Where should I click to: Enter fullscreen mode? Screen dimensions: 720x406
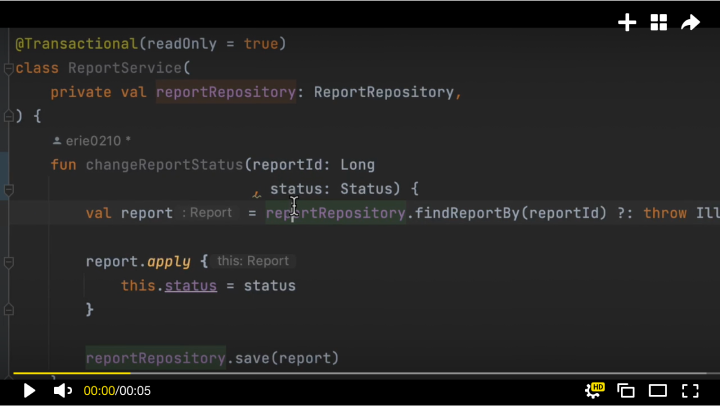(690, 391)
